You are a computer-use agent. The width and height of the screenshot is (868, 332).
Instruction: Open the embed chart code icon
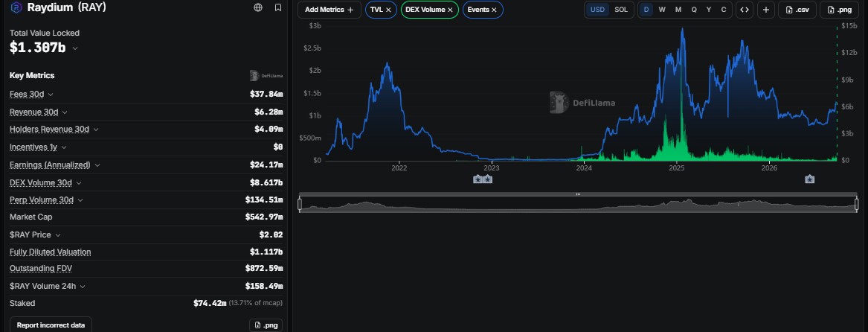coord(745,10)
